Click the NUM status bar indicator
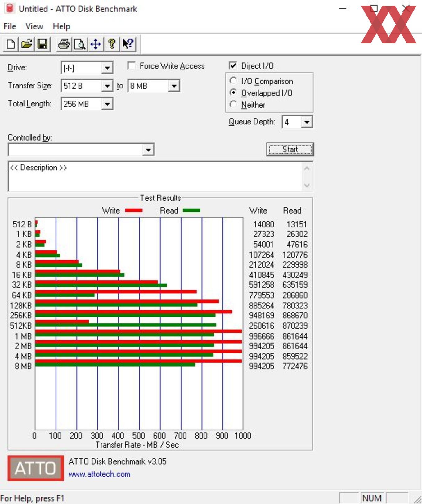 click(372, 498)
